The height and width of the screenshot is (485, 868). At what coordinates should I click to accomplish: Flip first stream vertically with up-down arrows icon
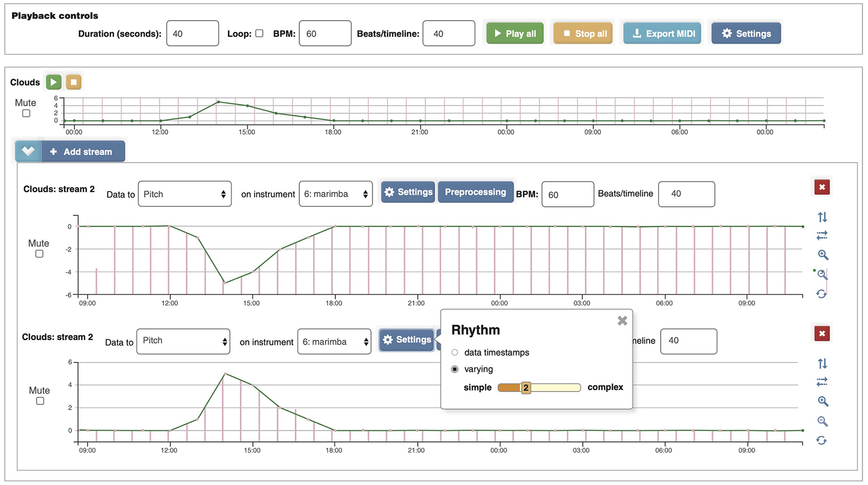pos(822,217)
